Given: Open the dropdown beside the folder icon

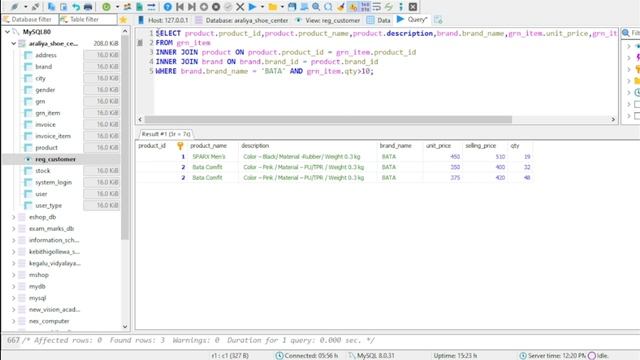Looking at the screenshot, I should (282, 7).
